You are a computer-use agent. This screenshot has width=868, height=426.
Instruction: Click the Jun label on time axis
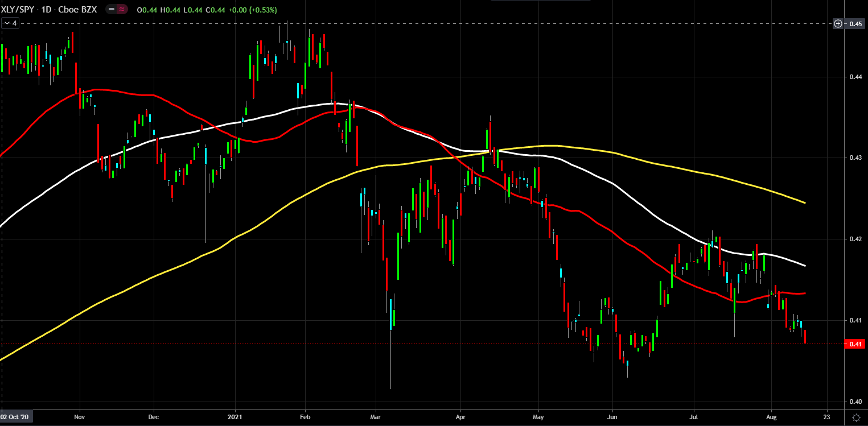point(613,416)
